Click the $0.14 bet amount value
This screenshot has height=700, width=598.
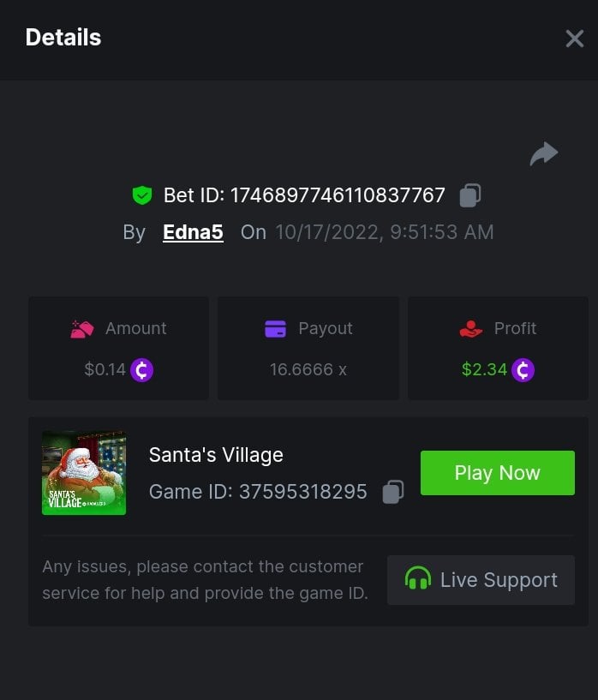pyautogui.click(x=105, y=370)
